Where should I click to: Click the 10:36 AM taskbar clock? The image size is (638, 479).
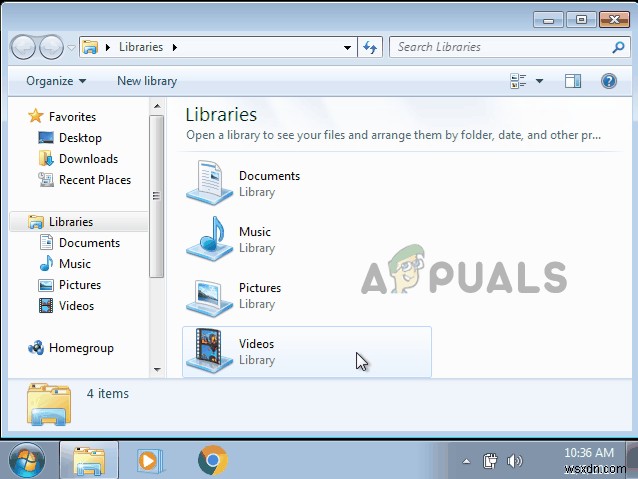point(589,453)
